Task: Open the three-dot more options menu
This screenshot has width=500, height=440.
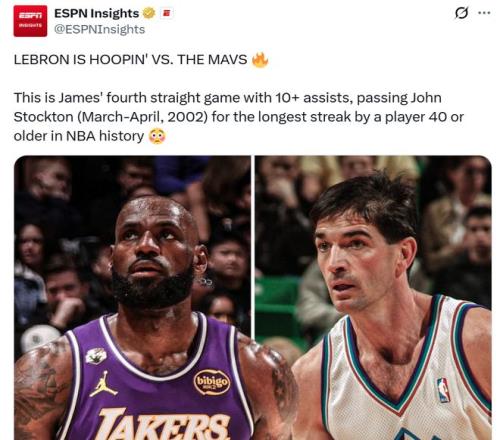Action: 484,13
